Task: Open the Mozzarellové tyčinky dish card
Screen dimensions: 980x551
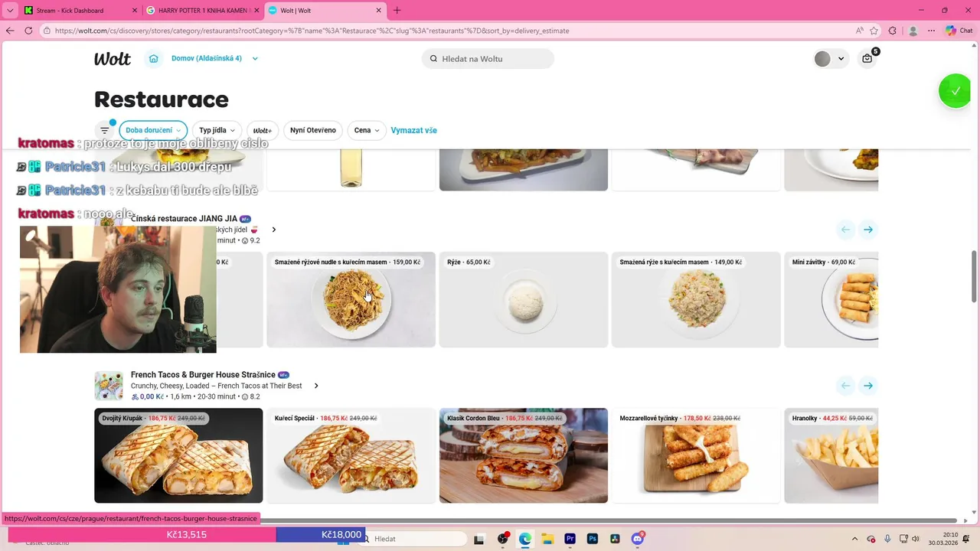Action: pos(696,456)
